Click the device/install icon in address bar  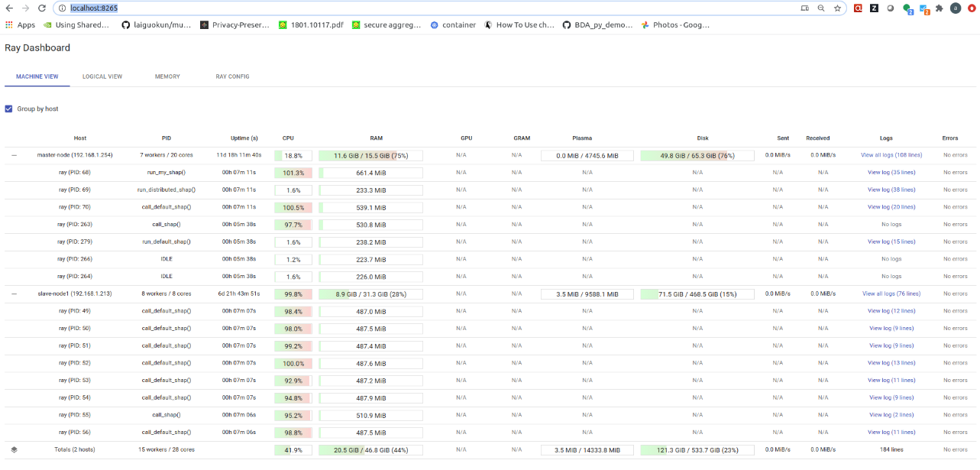(x=805, y=8)
